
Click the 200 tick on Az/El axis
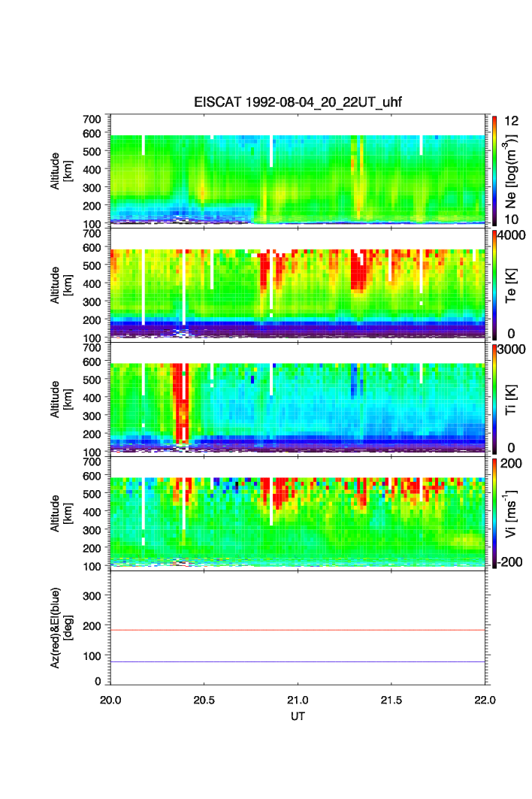tap(92, 626)
